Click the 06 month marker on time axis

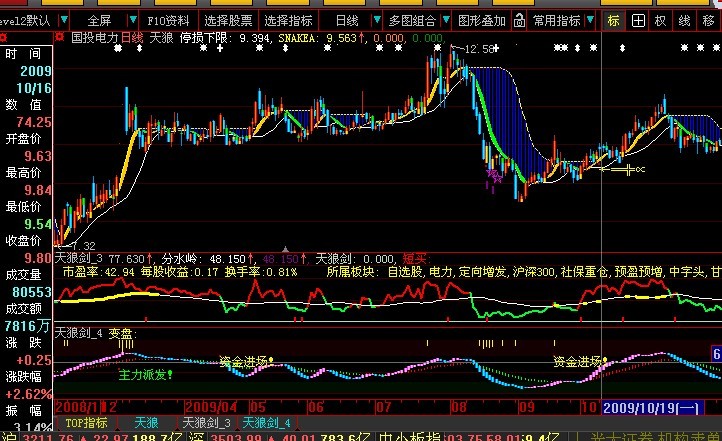(316, 407)
